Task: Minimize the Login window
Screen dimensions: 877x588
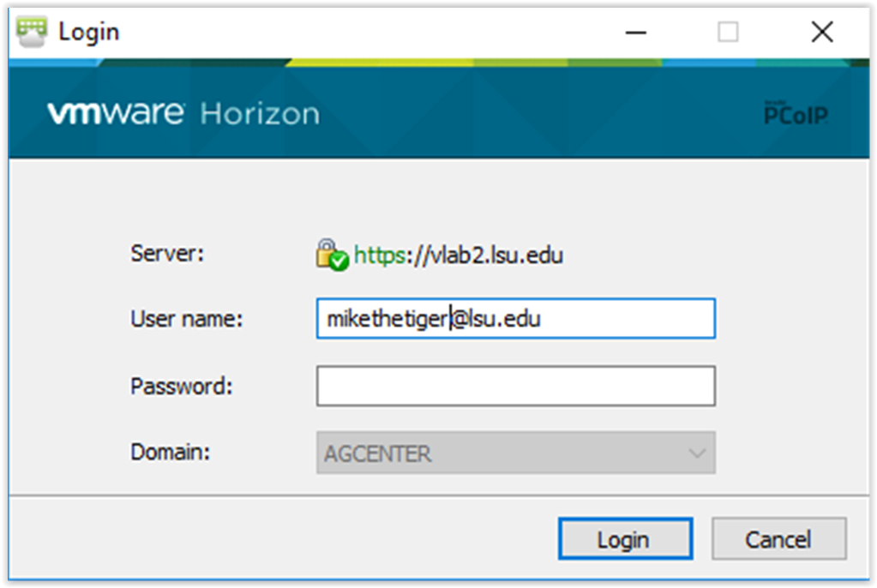Action: click(635, 33)
